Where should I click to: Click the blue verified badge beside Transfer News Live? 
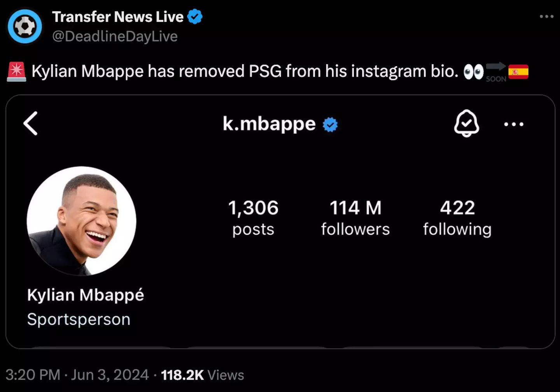pyautogui.click(x=195, y=17)
